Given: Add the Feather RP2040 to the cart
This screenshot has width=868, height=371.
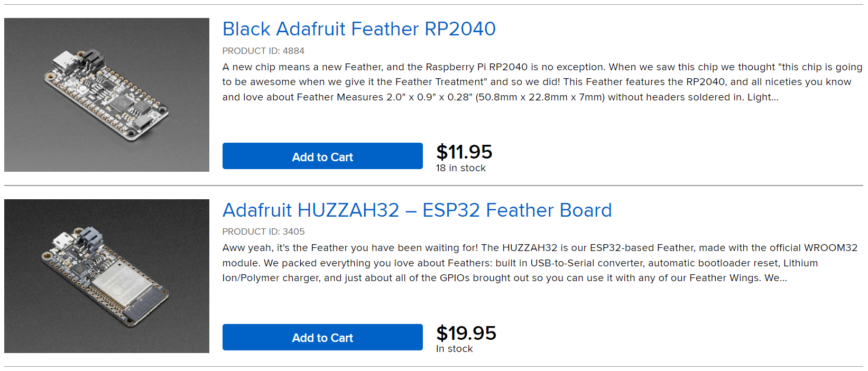Looking at the screenshot, I should 322,156.
